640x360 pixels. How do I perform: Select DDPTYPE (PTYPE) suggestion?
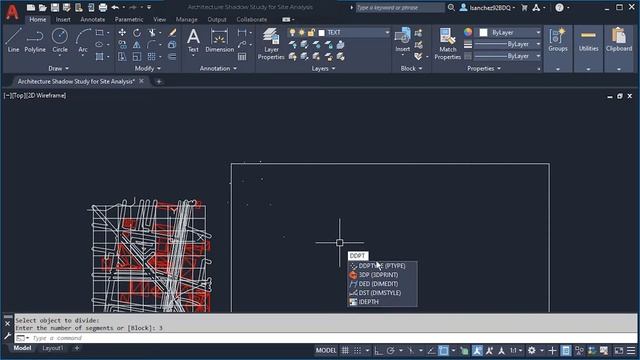click(x=382, y=266)
